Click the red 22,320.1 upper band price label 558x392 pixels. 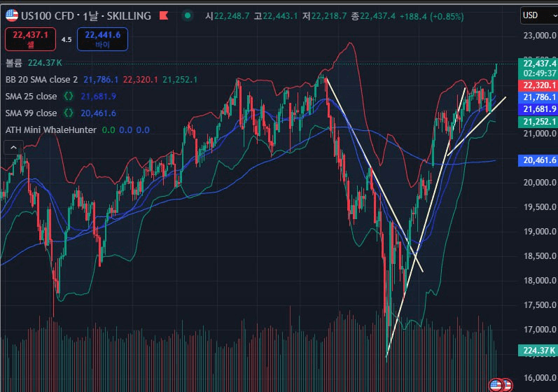(539, 85)
